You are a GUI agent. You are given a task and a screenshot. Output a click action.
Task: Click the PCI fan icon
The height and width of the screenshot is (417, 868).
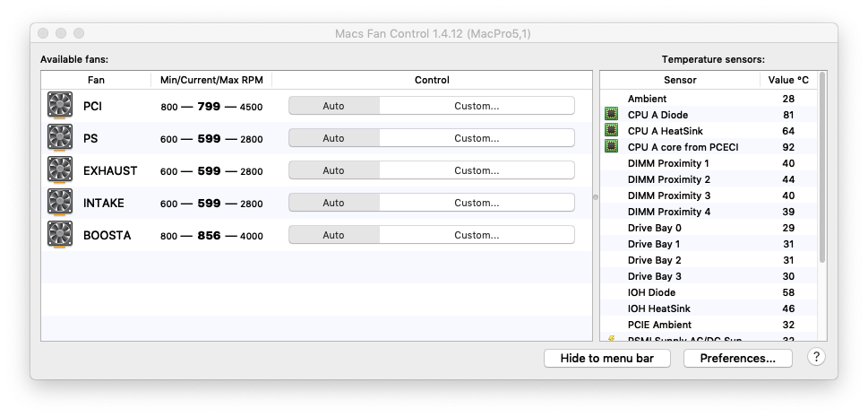coord(60,105)
